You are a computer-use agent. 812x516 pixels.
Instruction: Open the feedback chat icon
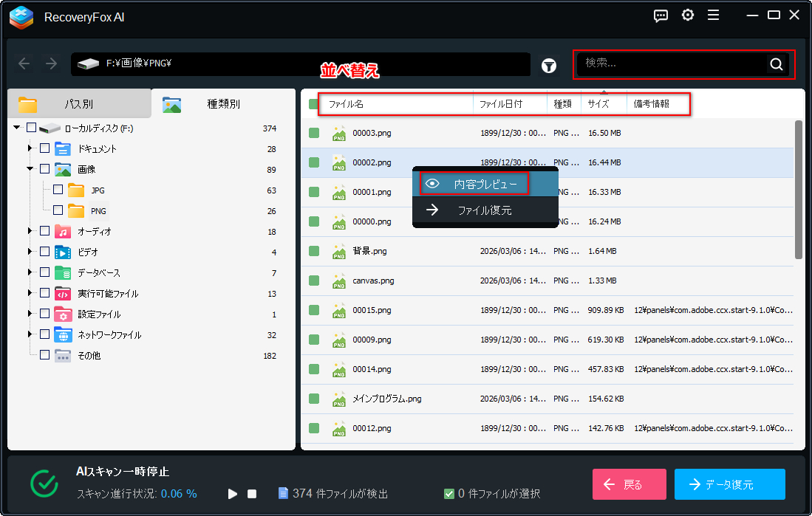tap(661, 16)
